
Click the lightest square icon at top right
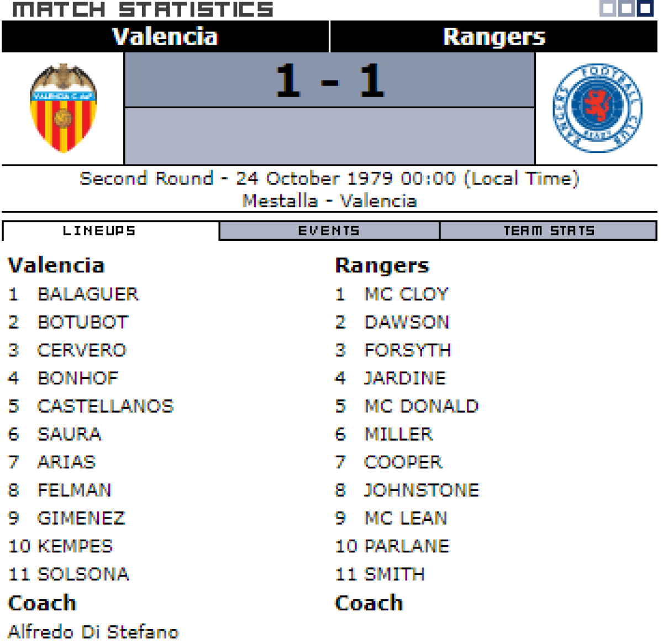pyautogui.click(x=608, y=8)
